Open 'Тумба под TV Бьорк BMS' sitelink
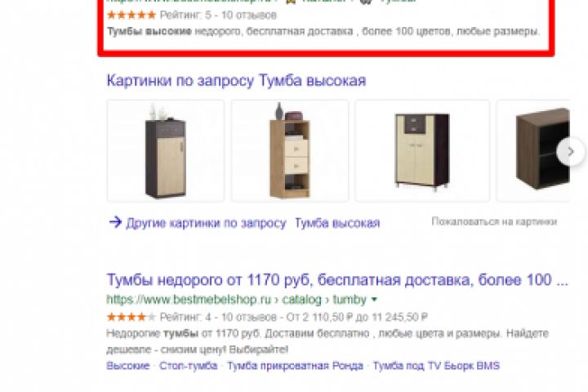Screen dimensions: 588x392 coord(436,366)
